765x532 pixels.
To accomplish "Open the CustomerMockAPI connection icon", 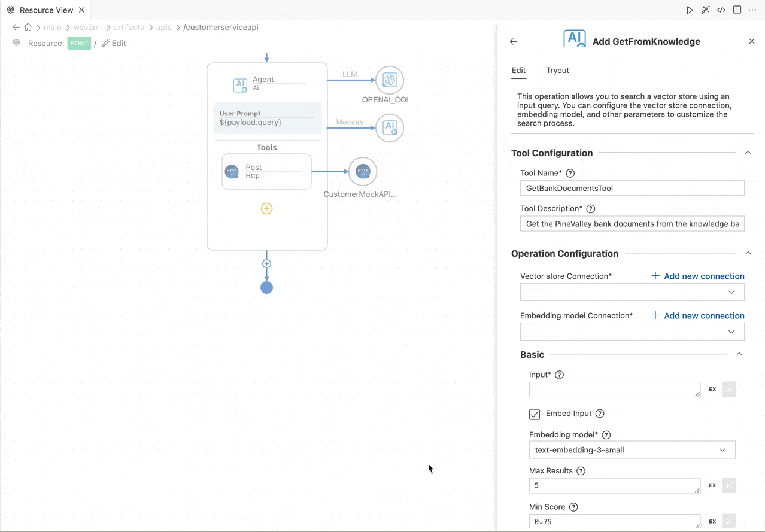I will (x=363, y=172).
